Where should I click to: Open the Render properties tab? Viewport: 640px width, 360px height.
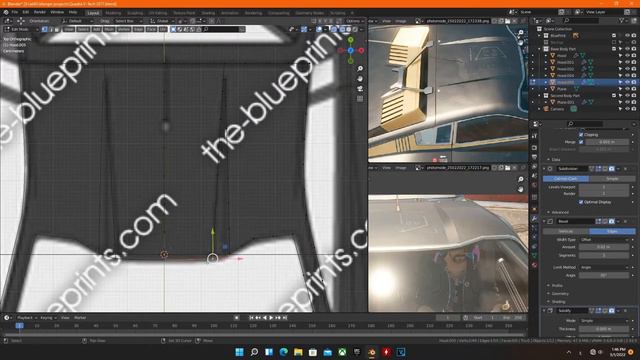coord(534,148)
